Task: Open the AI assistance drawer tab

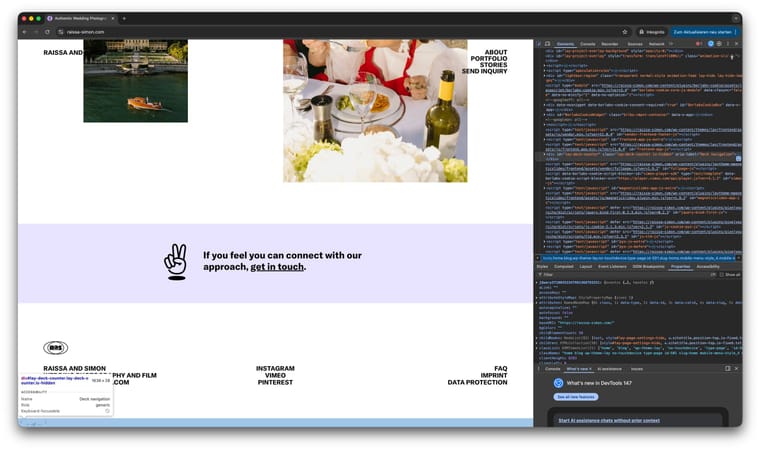Action: (x=609, y=369)
